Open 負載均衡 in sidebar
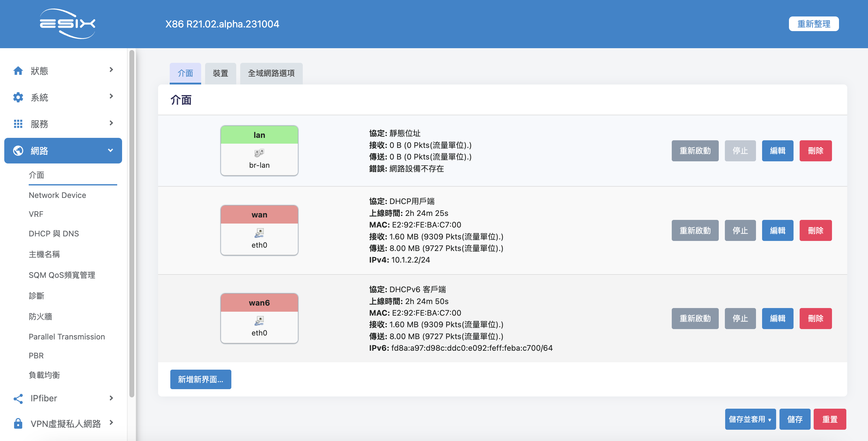The width and height of the screenshot is (868, 441). 44,375
